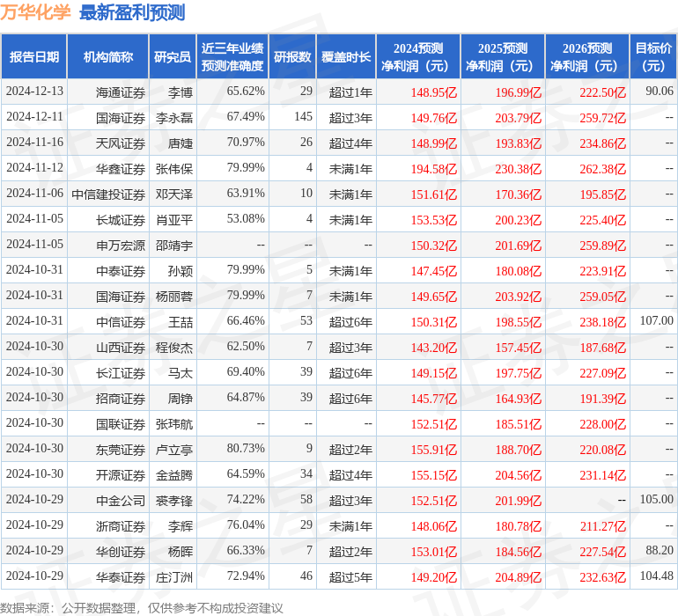
Task: Click 山西证券 institution name
Action: click(121, 347)
